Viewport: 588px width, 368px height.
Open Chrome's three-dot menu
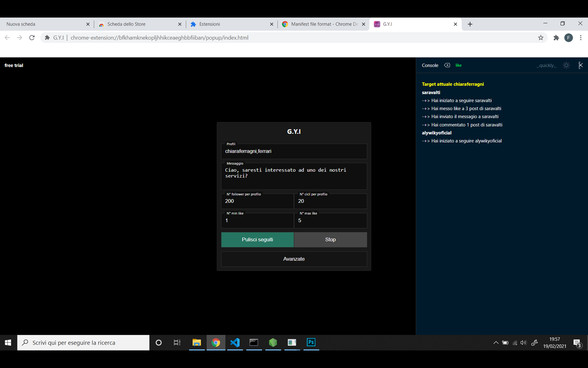[581, 38]
